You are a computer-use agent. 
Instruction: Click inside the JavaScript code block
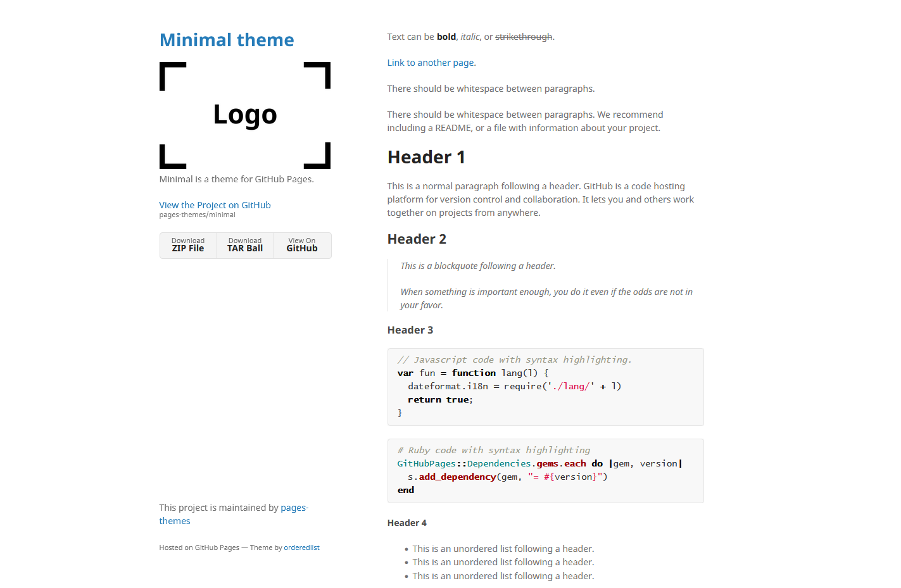pyautogui.click(x=545, y=387)
